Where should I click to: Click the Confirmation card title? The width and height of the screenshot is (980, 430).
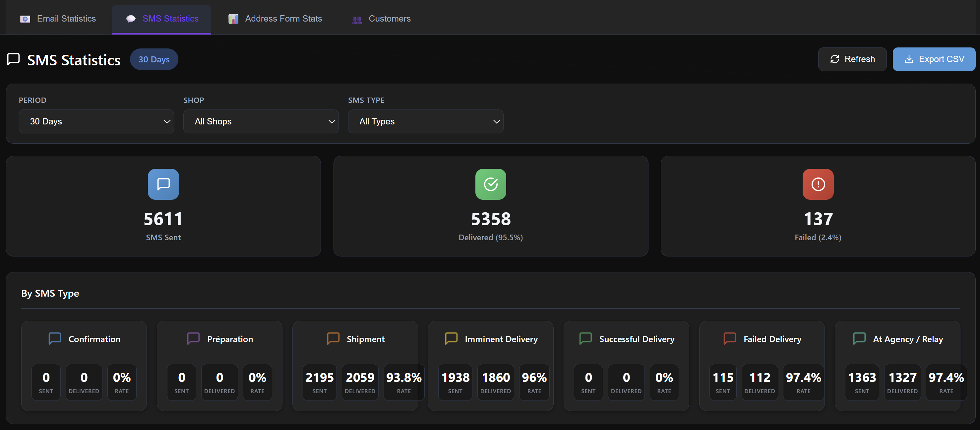(x=94, y=339)
